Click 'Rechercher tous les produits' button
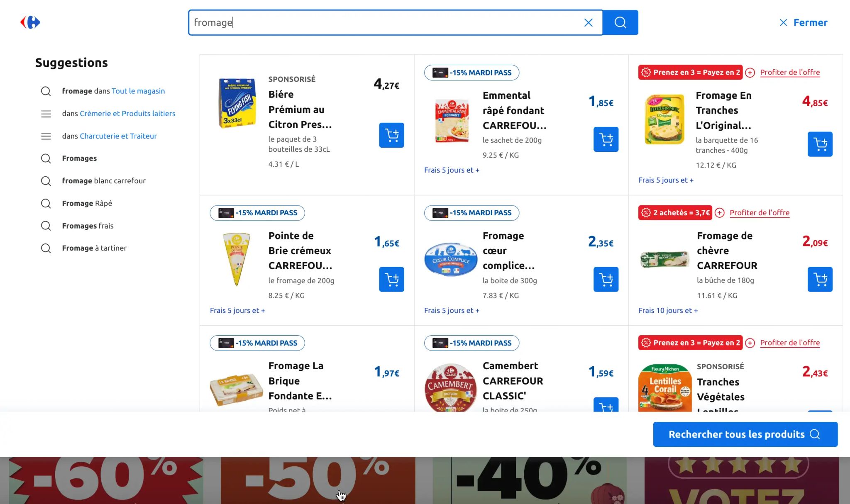The height and width of the screenshot is (504, 850). pos(745,434)
